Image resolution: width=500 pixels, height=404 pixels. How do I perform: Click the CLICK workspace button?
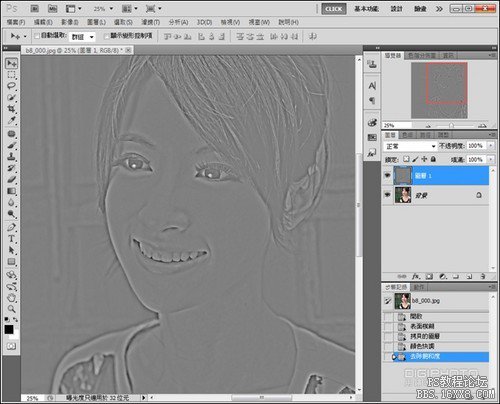click(334, 9)
